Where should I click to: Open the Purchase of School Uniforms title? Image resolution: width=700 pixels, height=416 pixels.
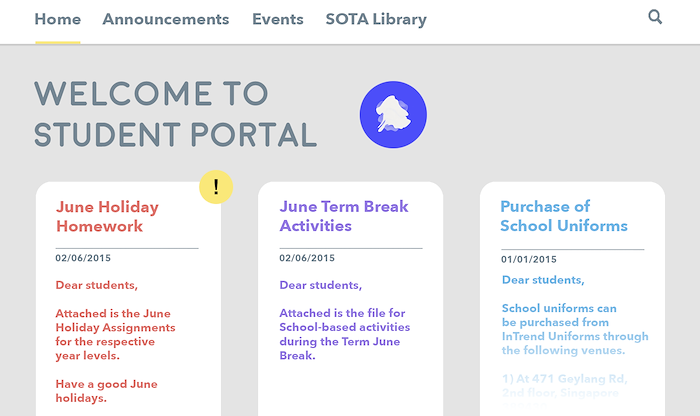tap(564, 216)
